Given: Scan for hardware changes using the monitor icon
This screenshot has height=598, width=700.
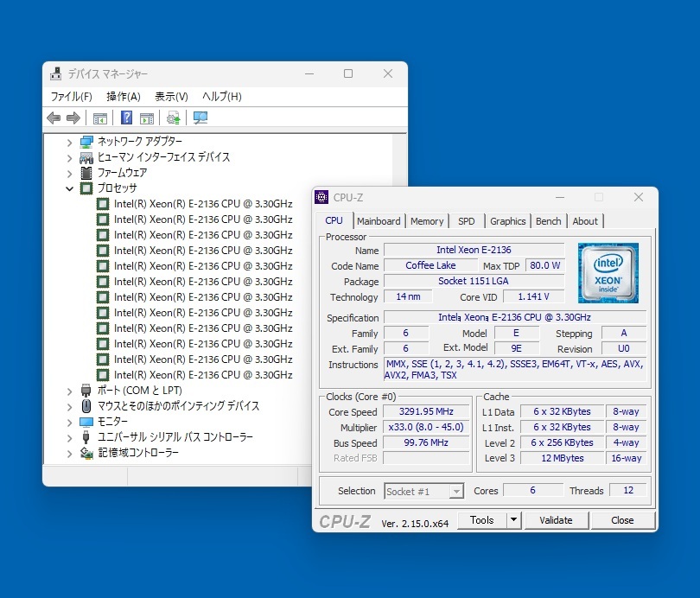Looking at the screenshot, I should pos(200,118).
